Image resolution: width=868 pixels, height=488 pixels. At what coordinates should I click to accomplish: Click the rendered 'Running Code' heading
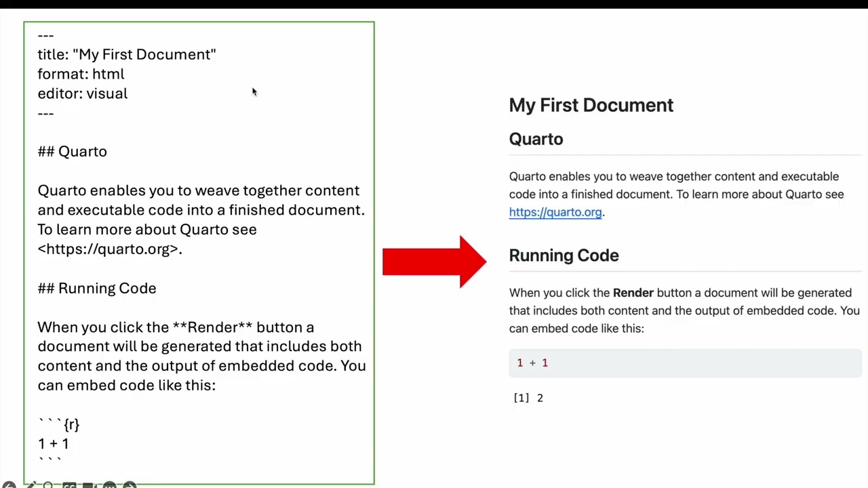(x=564, y=256)
